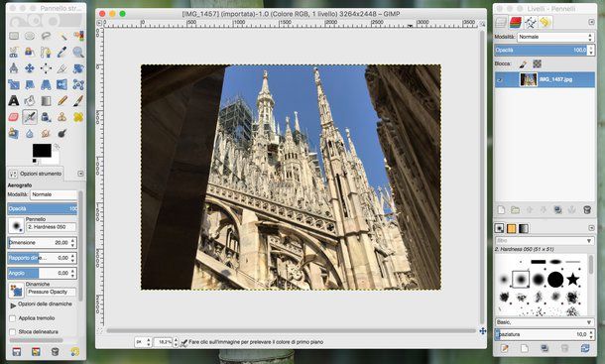605x364 pixels.
Task: Open the layer Modalità Normale dropdown
Action: tap(555, 37)
